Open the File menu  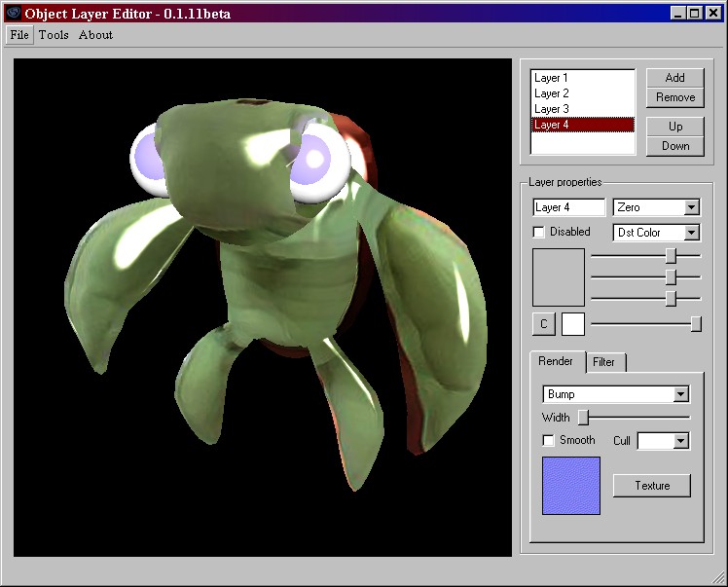pyautogui.click(x=19, y=35)
